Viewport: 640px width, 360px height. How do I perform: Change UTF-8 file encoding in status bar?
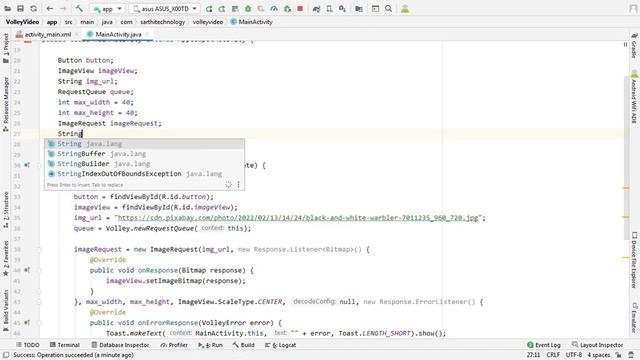coord(574,355)
